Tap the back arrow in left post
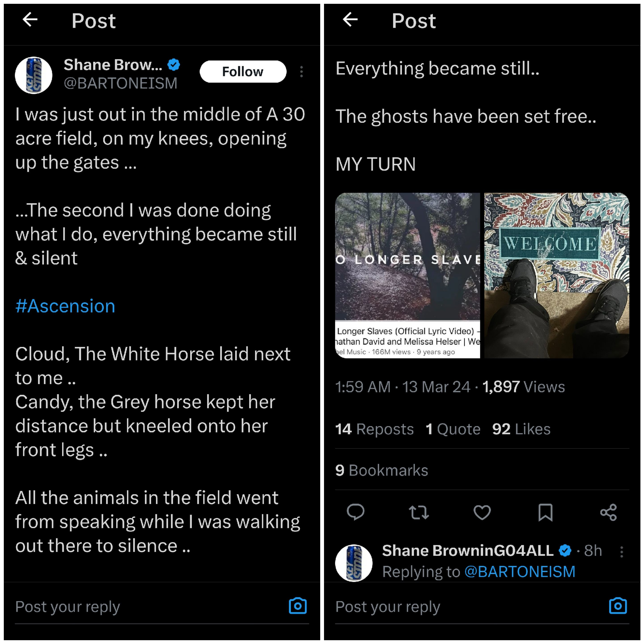This screenshot has width=644, height=644. (30, 20)
